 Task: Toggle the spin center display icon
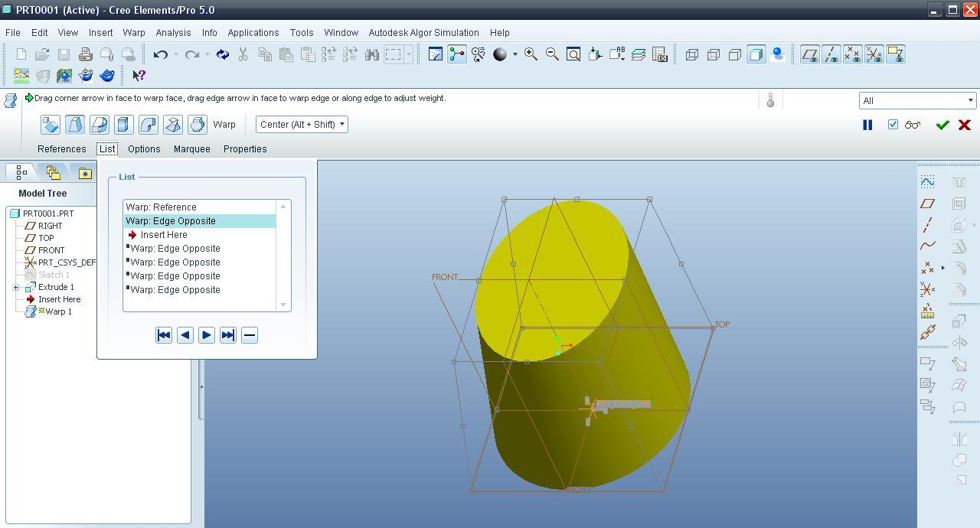pos(457,54)
